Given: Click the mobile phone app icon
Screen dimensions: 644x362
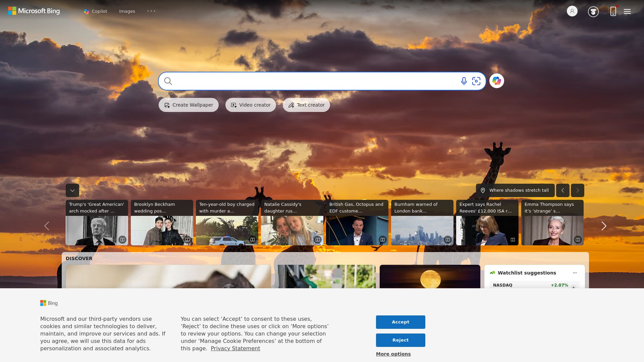Looking at the screenshot, I should tap(613, 11).
